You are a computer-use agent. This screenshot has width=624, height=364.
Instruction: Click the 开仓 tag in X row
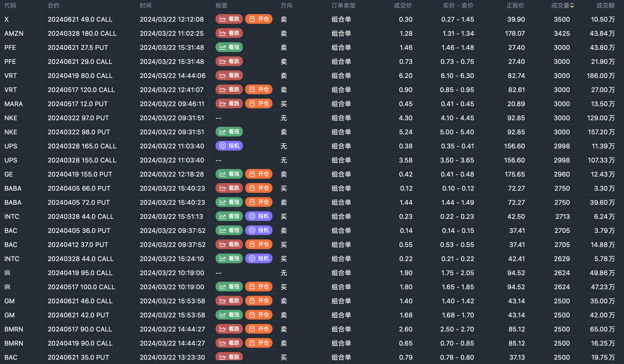click(x=259, y=19)
